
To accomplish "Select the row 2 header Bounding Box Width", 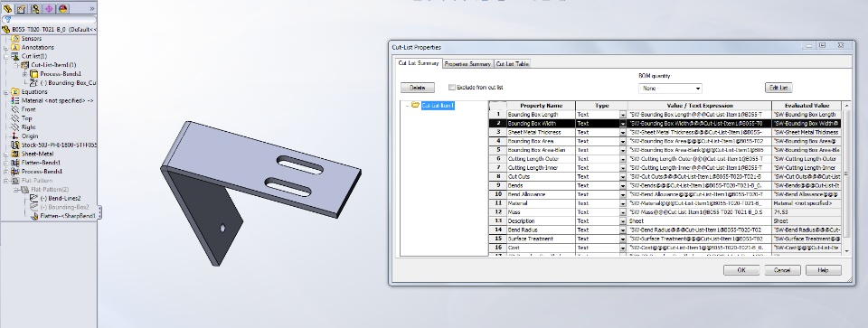I will [x=497, y=124].
